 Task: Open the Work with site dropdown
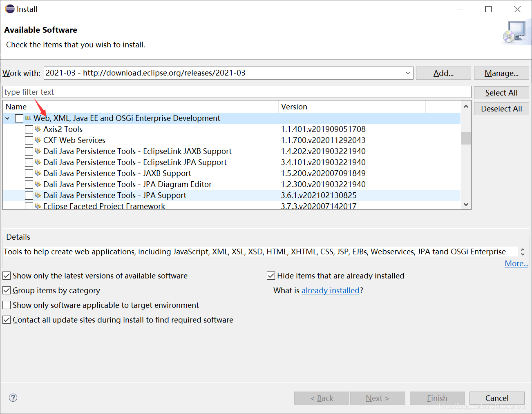click(x=408, y=73)
